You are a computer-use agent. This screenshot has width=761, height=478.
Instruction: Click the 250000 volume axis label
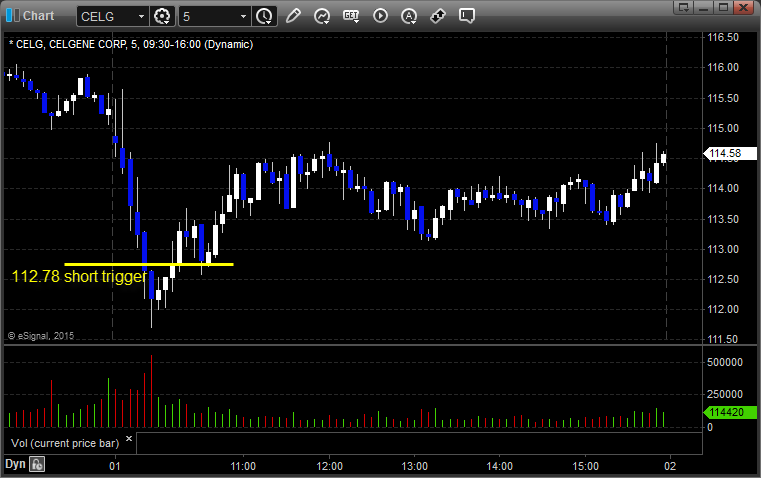[x=725, y=394]
